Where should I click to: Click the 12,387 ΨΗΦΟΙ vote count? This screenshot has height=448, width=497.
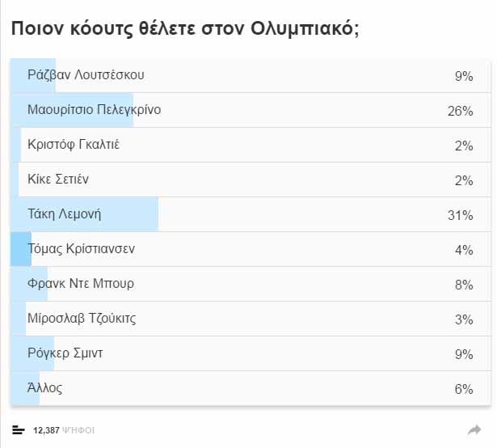tap(64, 430)
